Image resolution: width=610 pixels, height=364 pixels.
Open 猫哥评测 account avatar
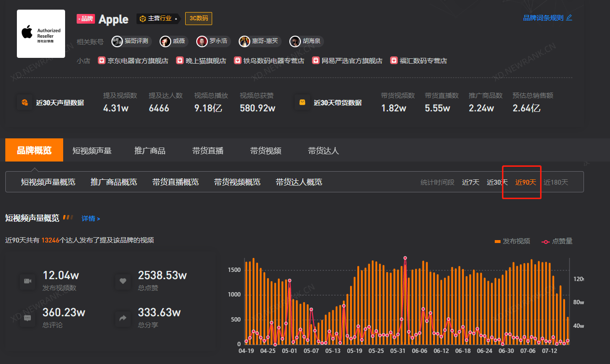point(117,41)
